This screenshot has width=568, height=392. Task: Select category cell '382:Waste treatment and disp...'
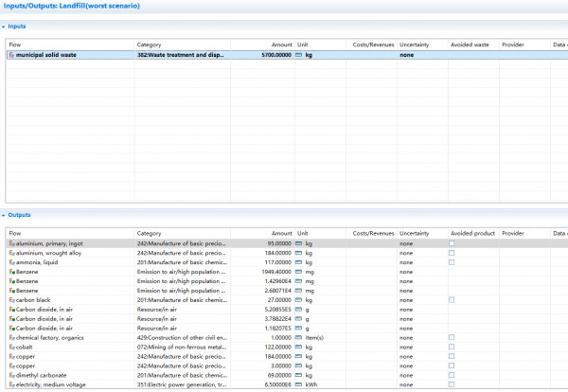(181, 55)
